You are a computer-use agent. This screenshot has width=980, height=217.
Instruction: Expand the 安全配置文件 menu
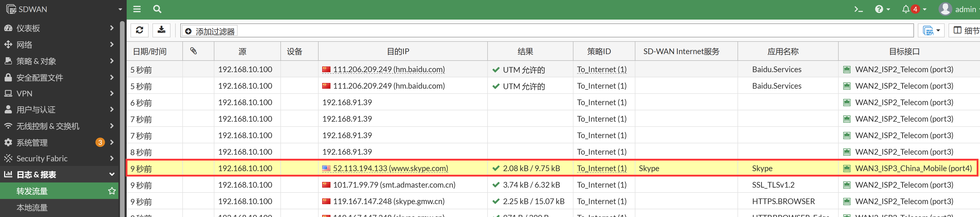[x=59, y=78]
